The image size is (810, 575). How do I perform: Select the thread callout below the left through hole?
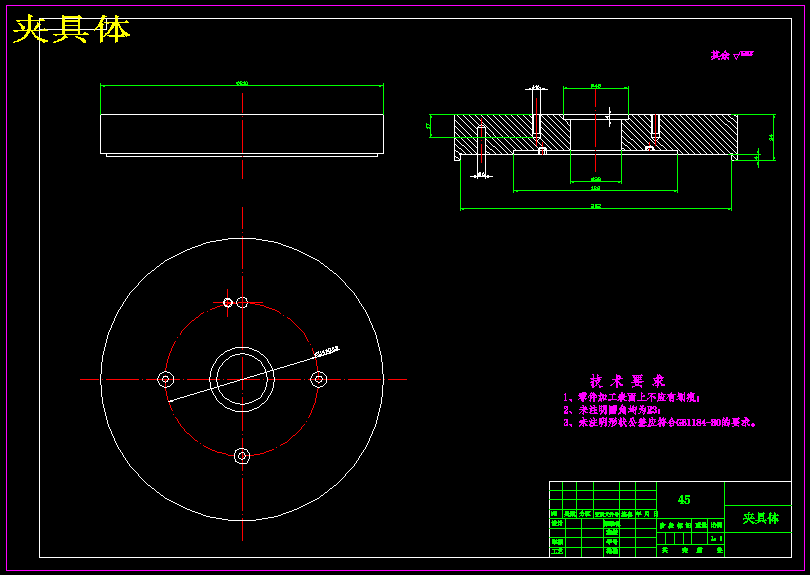coord(481,175)
